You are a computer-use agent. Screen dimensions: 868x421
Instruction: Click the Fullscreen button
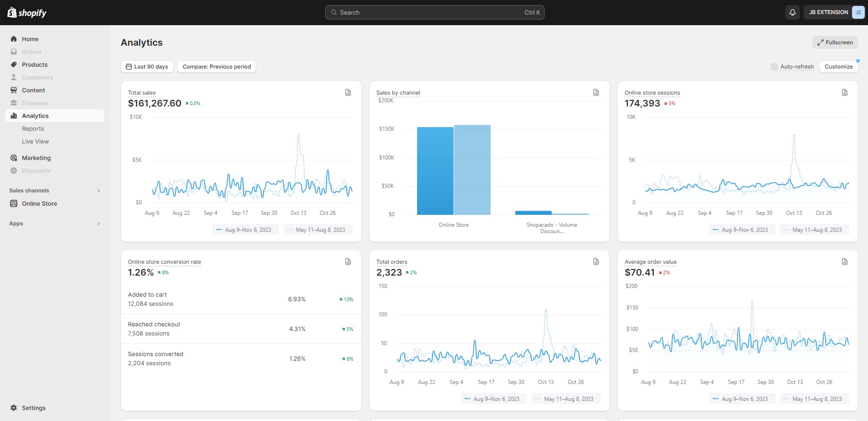(x=835, y=43)
